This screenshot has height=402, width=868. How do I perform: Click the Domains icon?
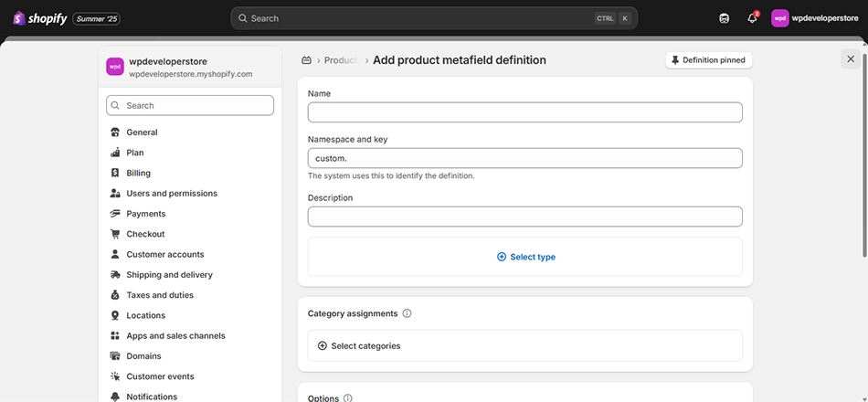pos(115,356)
